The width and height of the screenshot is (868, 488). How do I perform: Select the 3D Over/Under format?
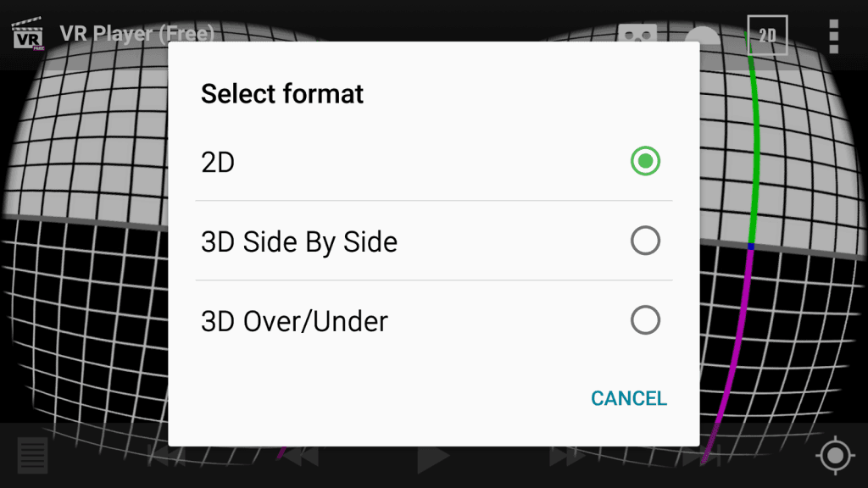(434, 320)
